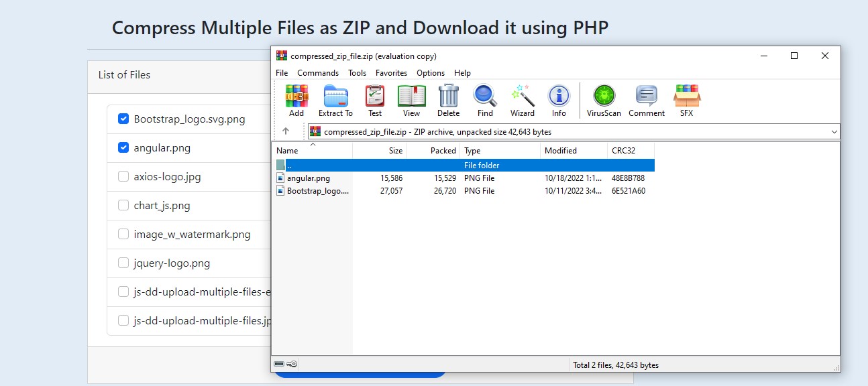This screenshot has height=386, width=868.
Task: Open the Options menu
Action: pos(431,73)
